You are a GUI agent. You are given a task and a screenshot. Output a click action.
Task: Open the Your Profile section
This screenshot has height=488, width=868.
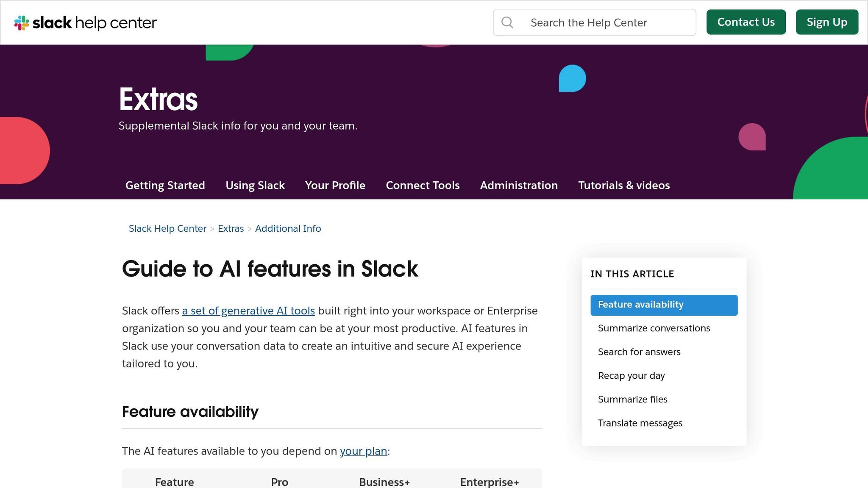click(335, 185)
